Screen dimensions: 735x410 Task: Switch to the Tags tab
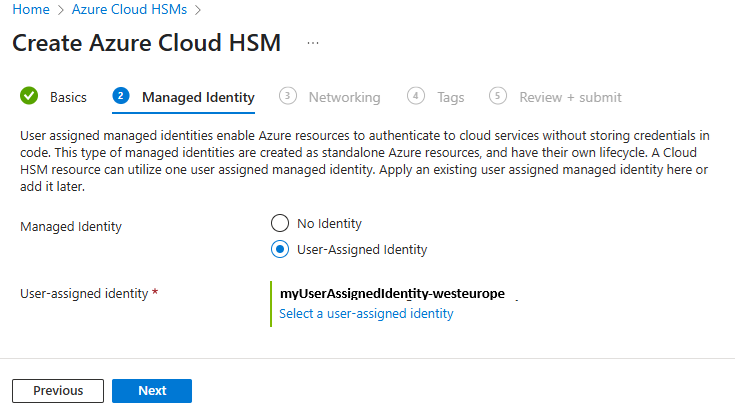tap(450, 97)
